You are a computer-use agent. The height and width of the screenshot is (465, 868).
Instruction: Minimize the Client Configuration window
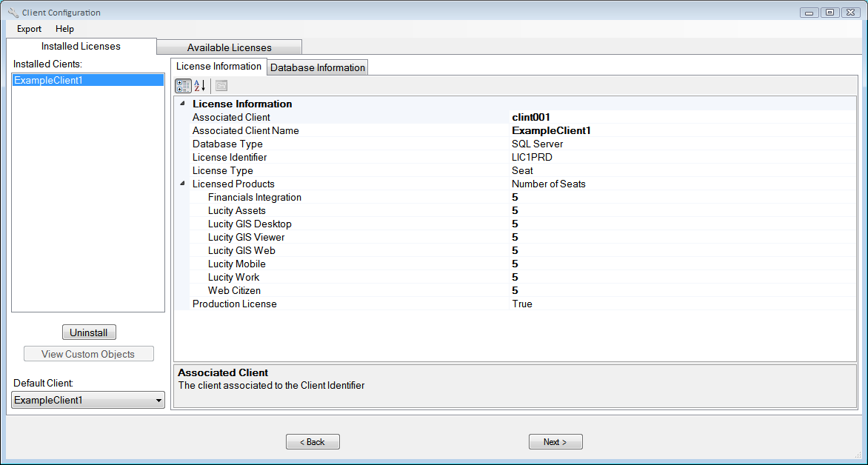(809, 13)
